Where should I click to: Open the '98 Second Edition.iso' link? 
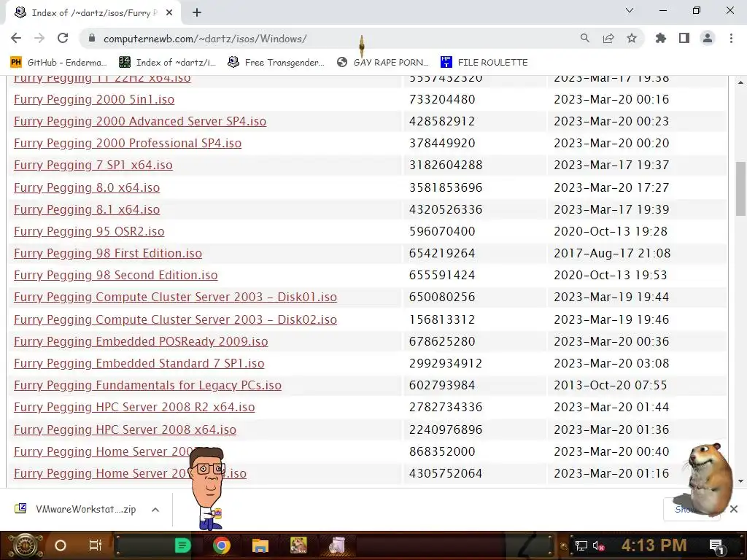[x=116, y=275]
